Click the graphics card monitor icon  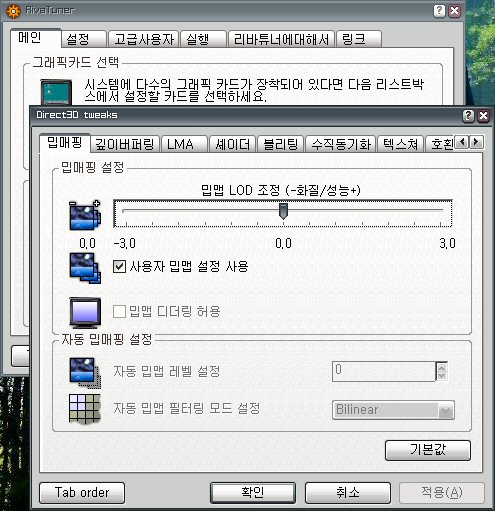(x=56, y=92)
